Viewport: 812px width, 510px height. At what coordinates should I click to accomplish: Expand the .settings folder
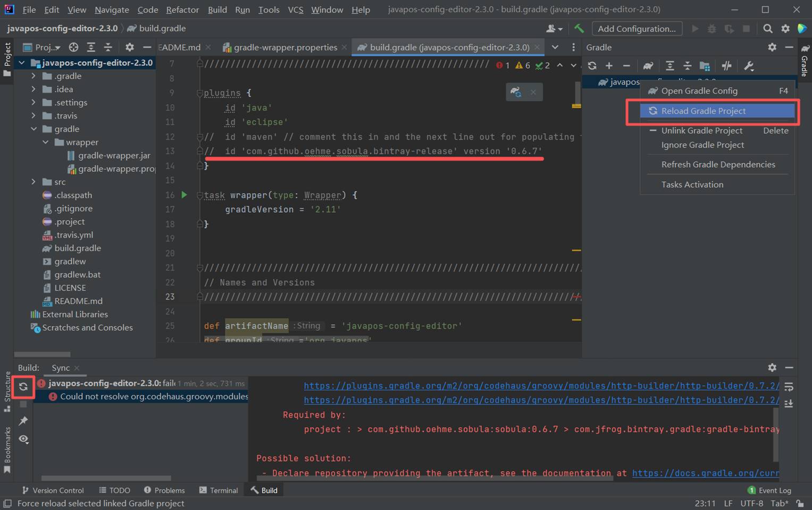34,103
